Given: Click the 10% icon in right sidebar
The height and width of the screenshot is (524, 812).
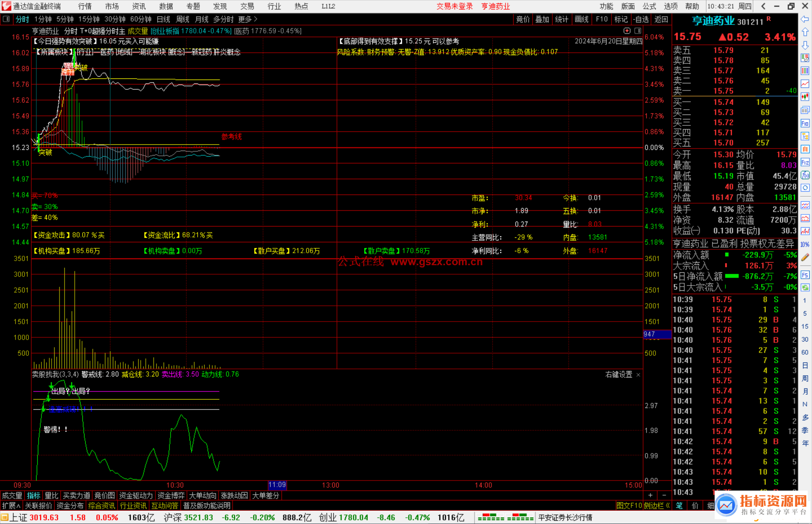Looking at the screenshot, I should 805,245.
